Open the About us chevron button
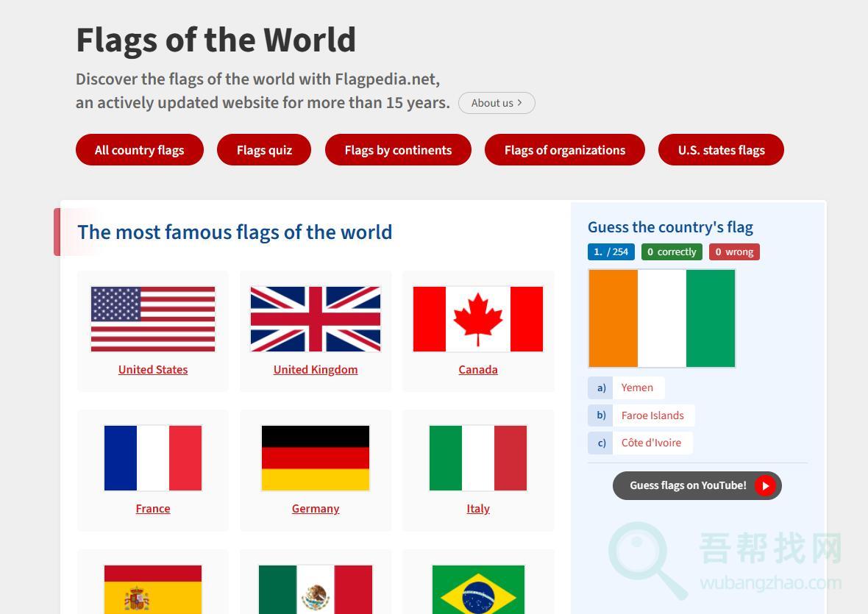Image resolution: width=868 pixels, height=614 pixels. tap(497, 103)
